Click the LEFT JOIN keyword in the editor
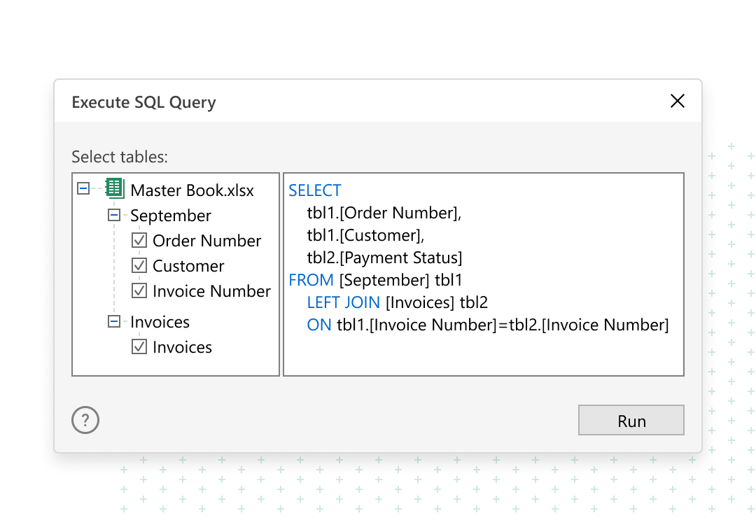 tap(344, 302)
